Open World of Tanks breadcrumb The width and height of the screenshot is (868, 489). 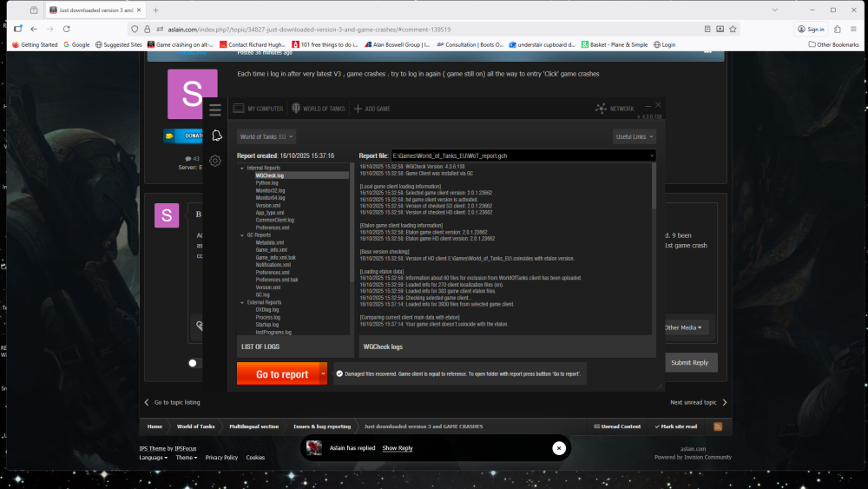[x=195, y=426]
